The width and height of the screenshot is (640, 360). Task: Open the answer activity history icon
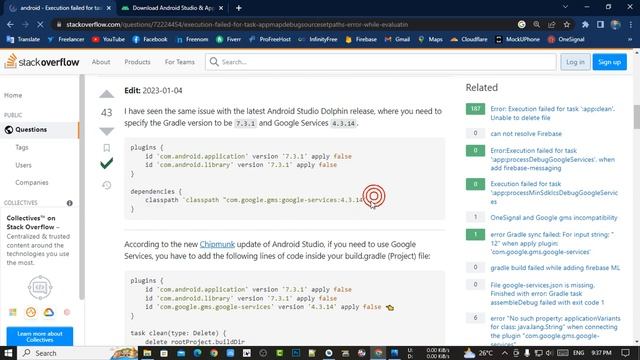[107, 185]
